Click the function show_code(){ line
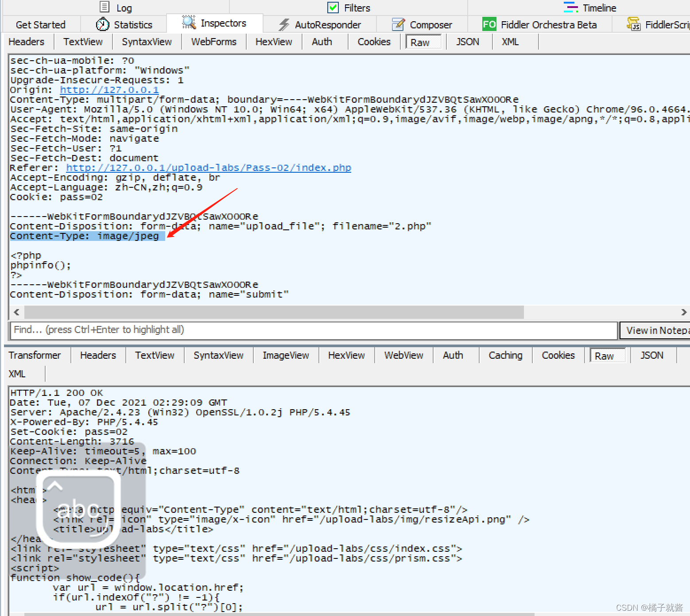Screen dimensions: 690x616 [75, 578]
